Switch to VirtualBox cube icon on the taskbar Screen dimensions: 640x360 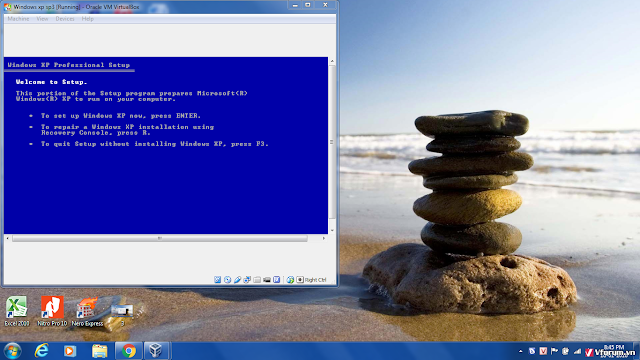(156, 351)
